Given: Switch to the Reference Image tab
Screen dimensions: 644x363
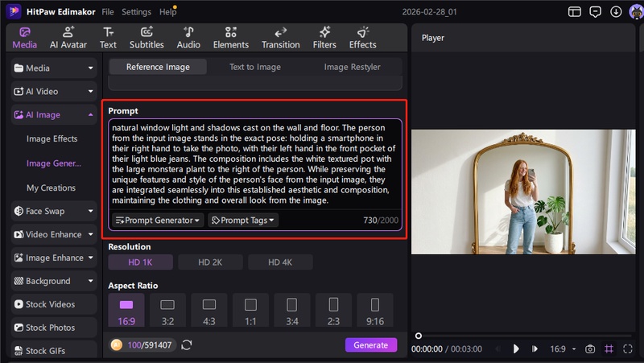Looking at the screenshot, I should (158, 67).
